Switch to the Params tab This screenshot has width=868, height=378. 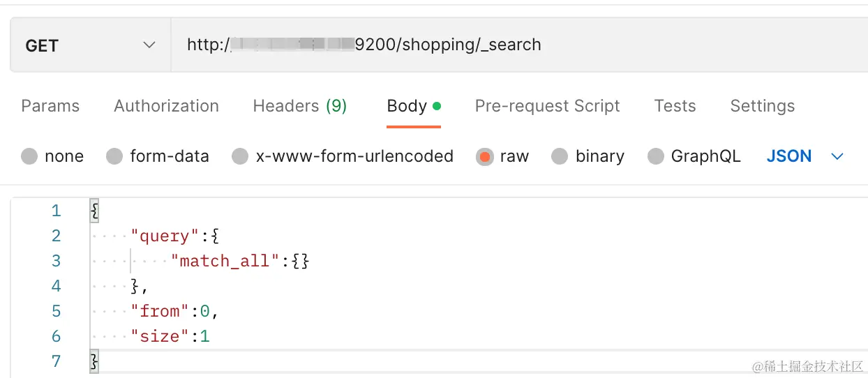(x=50, y=106)
